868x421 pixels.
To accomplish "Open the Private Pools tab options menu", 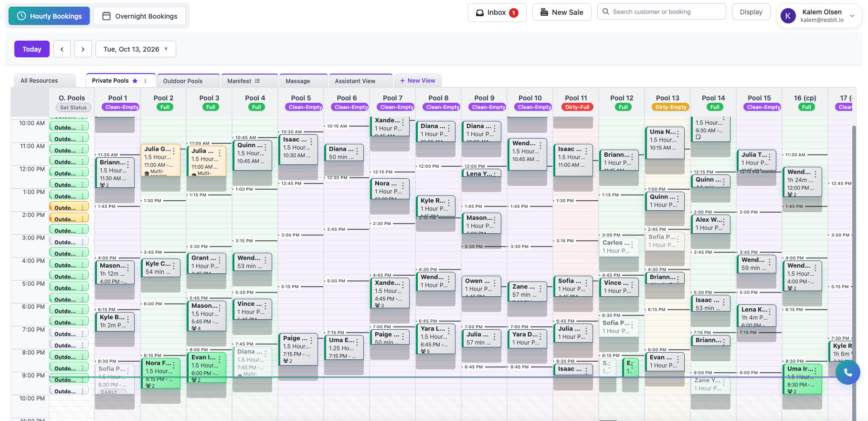I will click(146, 81).
